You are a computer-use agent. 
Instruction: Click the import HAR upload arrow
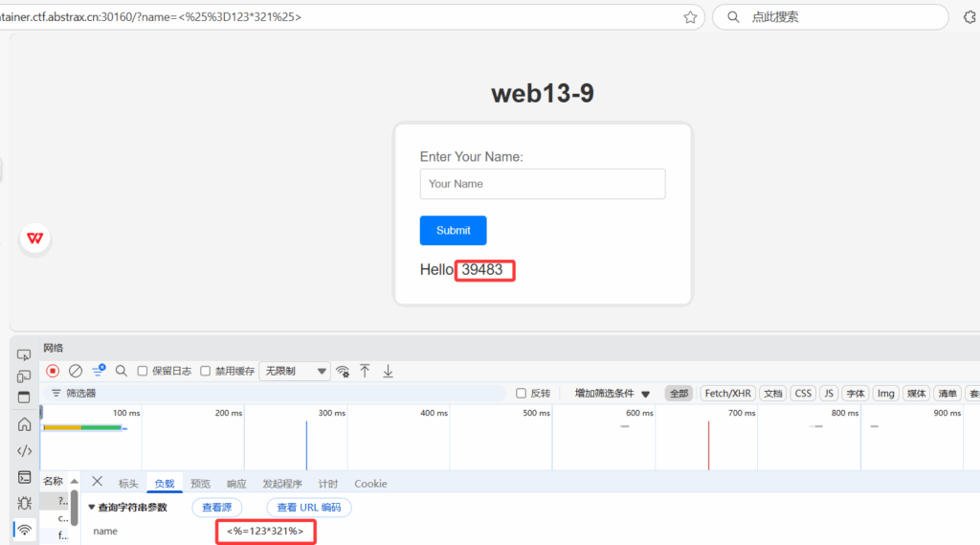[365, 371]
